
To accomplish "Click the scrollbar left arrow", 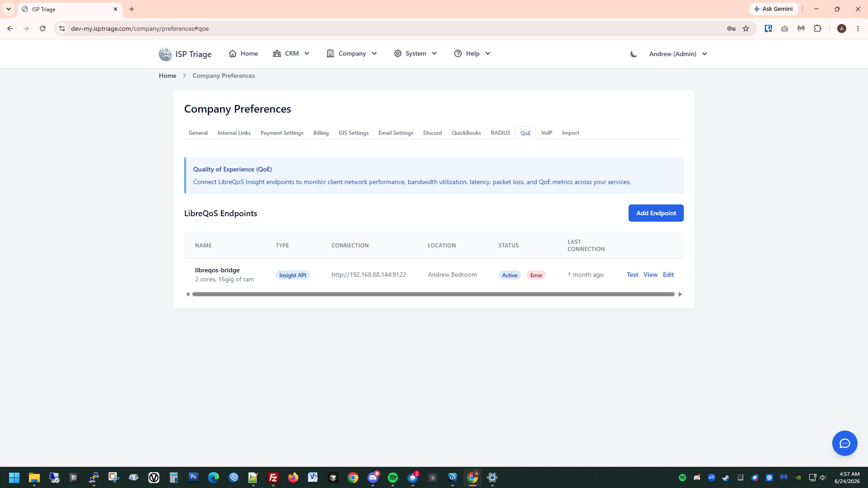I will pos(188,294).
